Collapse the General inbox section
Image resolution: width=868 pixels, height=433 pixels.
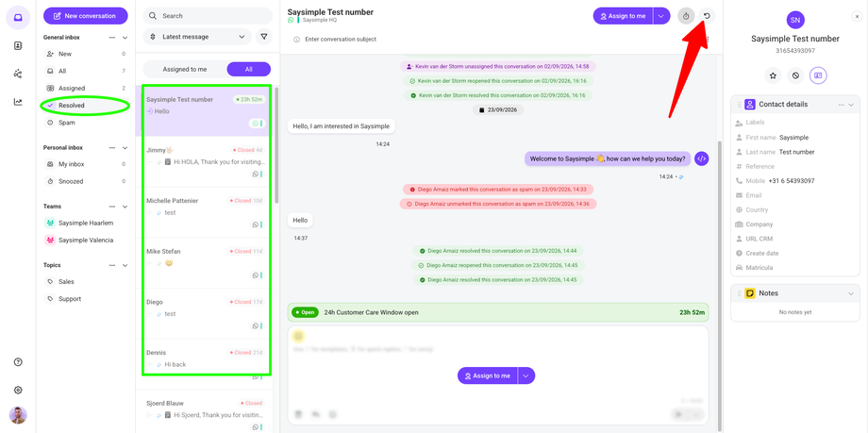[125, 38]
